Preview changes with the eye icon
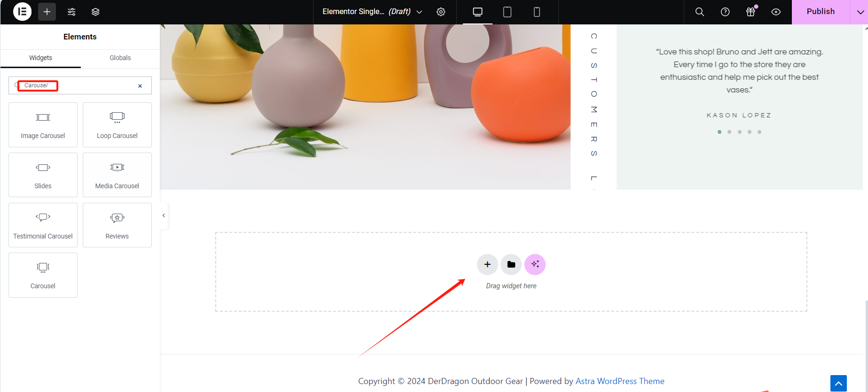Image resolution: width=868 pixels, height=392 pixels. point(776,12)
